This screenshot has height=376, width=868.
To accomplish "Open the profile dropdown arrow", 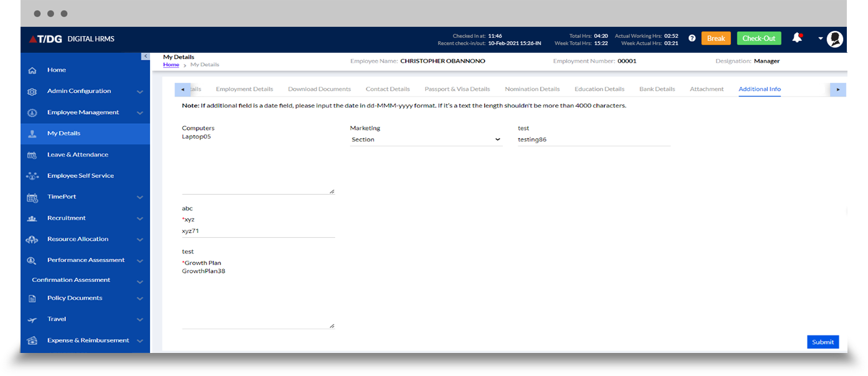I will click(x=820, y=39).
